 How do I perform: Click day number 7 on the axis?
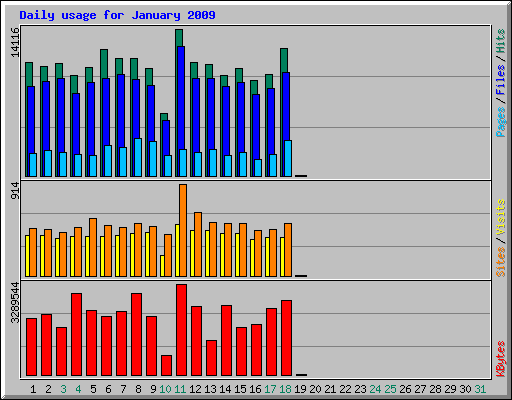tap(123, 389)
